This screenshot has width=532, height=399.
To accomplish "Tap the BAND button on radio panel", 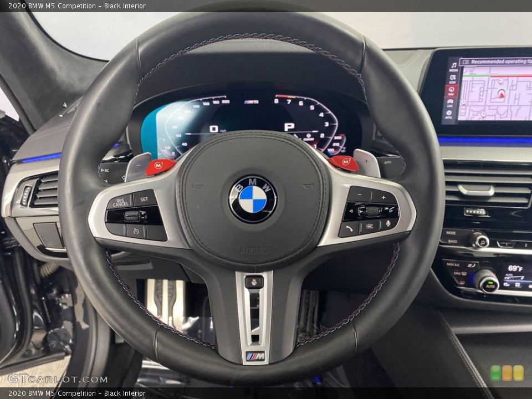I will click(453, 241).
